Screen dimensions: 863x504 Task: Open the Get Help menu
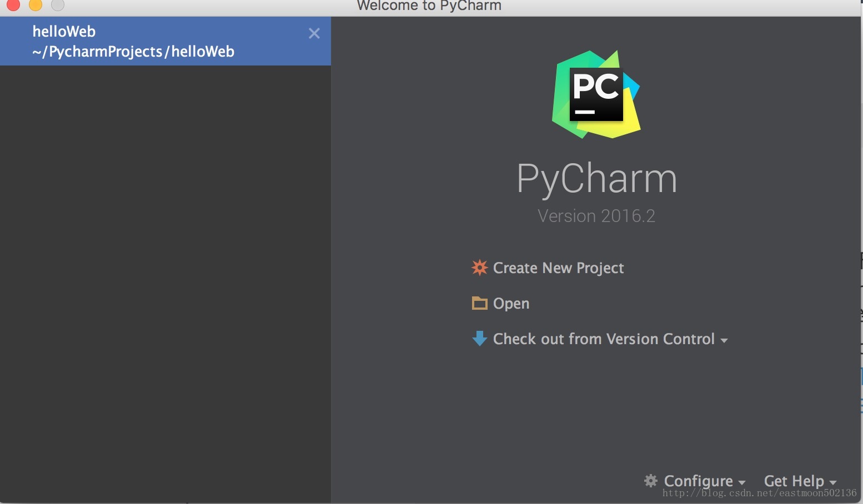tap(794, 481)
